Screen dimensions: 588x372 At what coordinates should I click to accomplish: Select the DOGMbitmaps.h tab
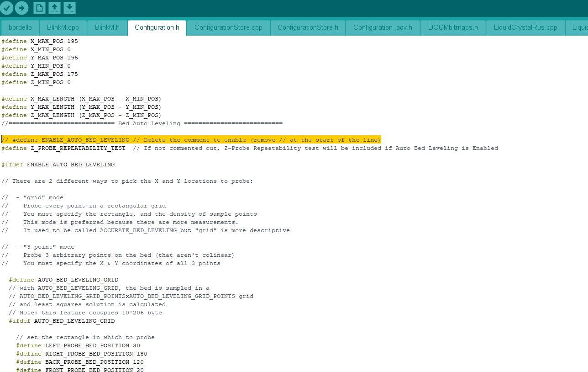point(453,27)
